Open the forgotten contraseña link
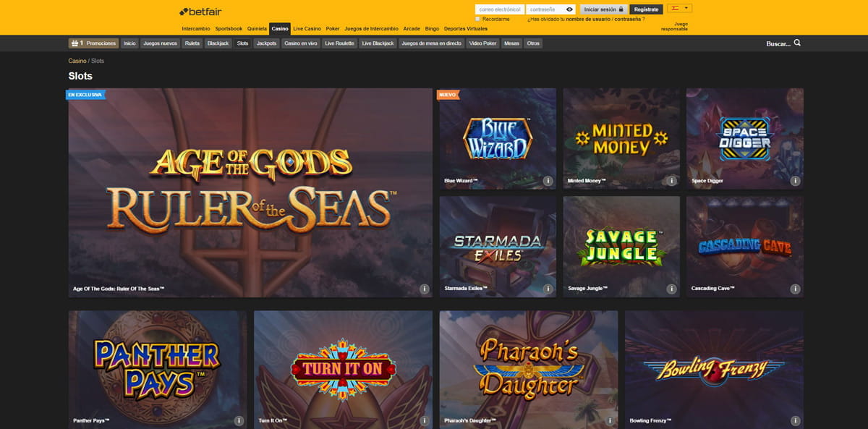Viewport: 868px width, 429px height. [627, 20]
